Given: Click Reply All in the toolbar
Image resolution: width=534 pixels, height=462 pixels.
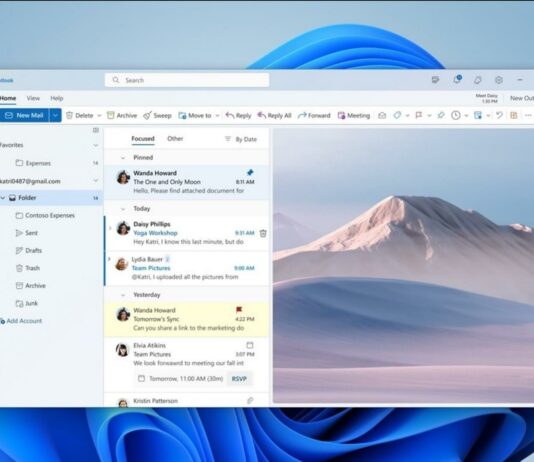Looking at the screenshot, I should tap(274, 115).
